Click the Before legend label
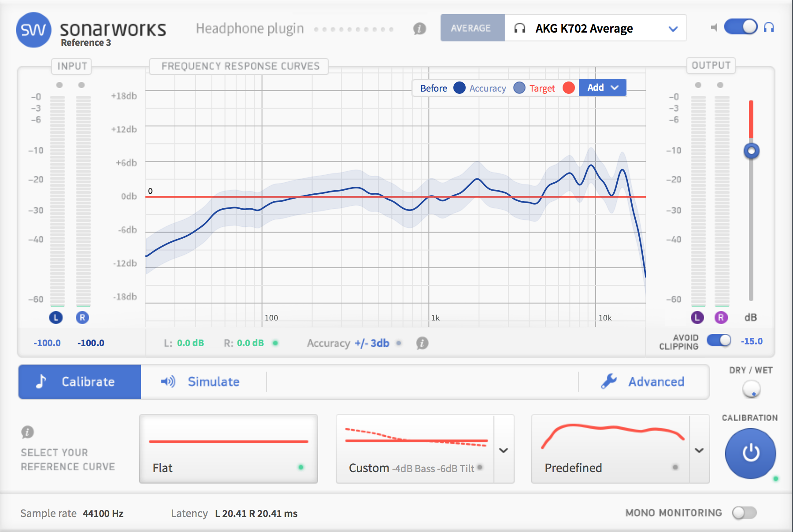Screen dimensions: 793x532 click(x=434, y=88)
